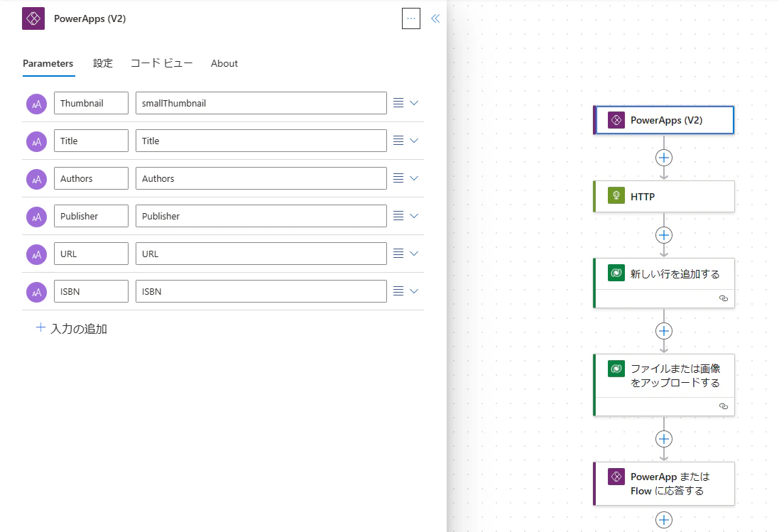Click the text type icon for Title

[x=36, y=141]
